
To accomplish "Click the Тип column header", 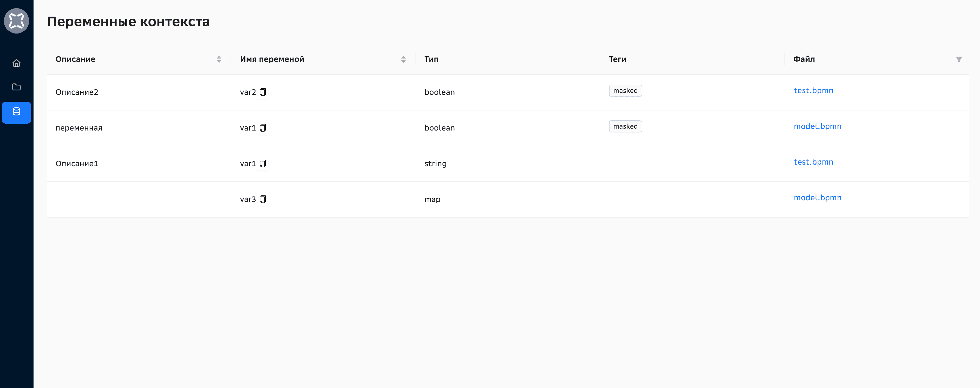I will click(x=431, y=59).
